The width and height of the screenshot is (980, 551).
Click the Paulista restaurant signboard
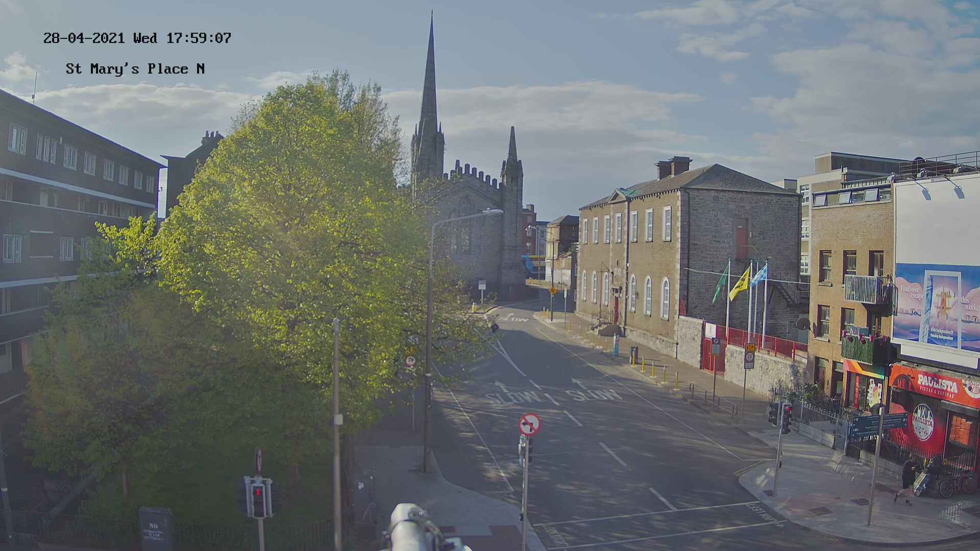tap(936, 384)
